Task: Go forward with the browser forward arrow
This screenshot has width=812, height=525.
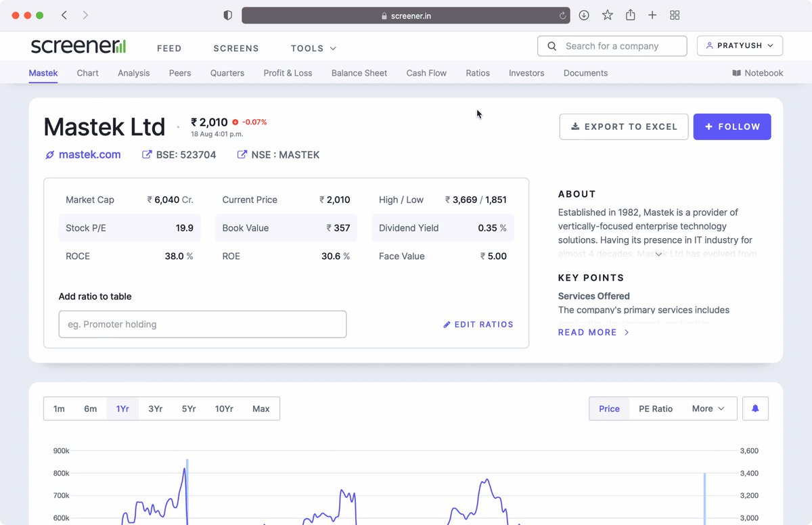Action: pos(85,15)
